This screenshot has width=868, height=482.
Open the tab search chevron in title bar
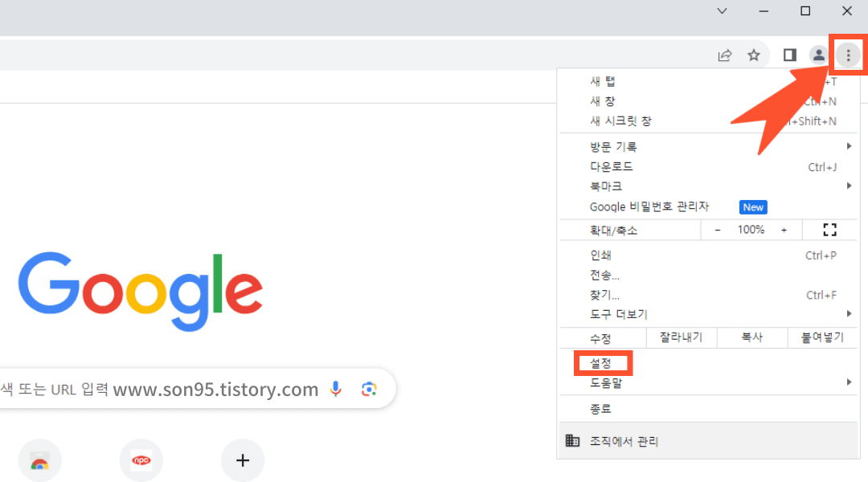click(722, 11)
